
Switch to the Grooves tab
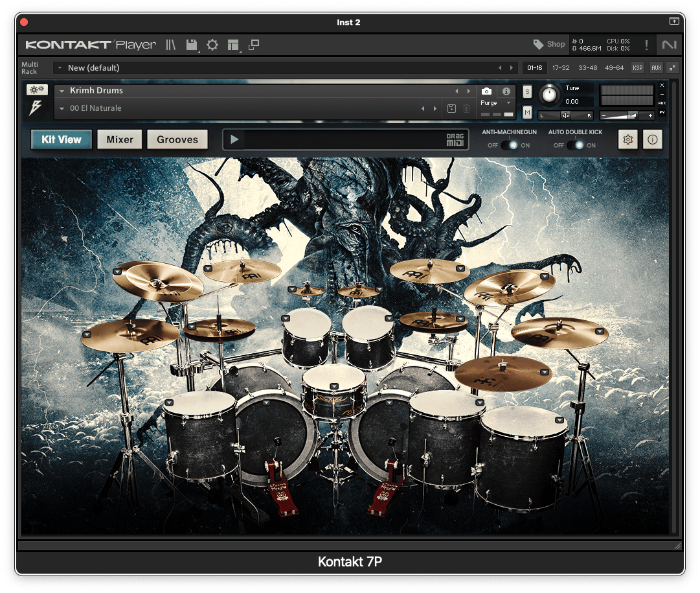coord(177,139)
